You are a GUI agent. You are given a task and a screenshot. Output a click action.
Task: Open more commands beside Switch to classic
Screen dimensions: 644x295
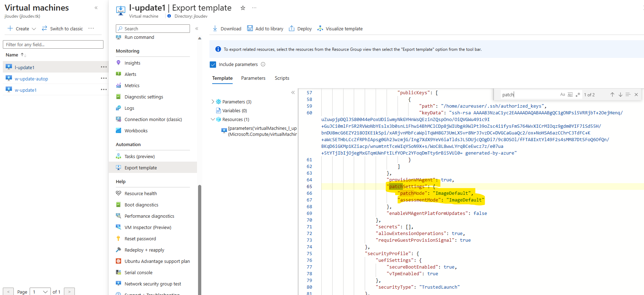pyautogui.click(x=91, y=29)
